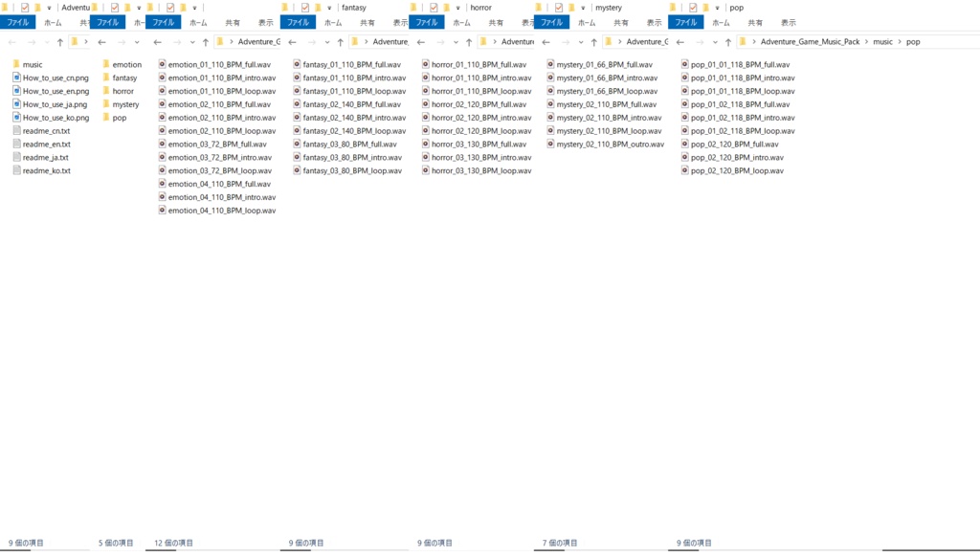Click the 7 個の項目 status text in mystery window
The height and width of the screenshot is (557, 980).
coord(560,543)
